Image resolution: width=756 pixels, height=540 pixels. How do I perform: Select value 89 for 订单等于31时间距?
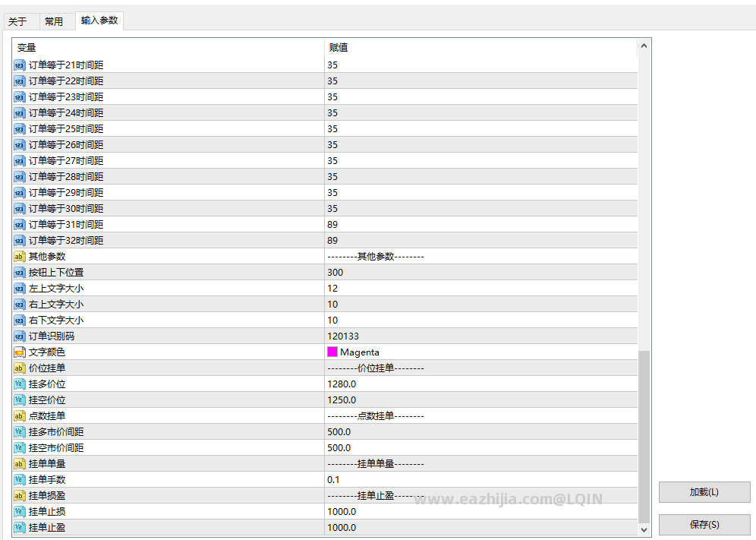(x=332, y=224)
